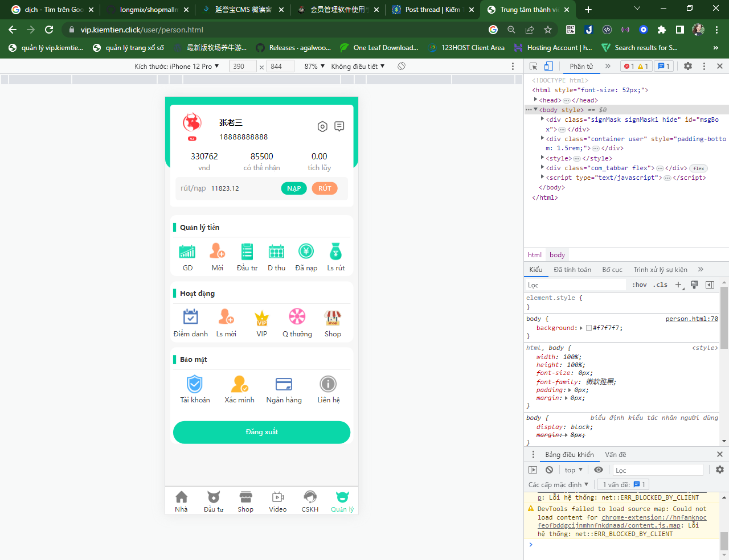Go to Nhà home in bottom tabbar

pyautogui.click(x=181, y=501)
